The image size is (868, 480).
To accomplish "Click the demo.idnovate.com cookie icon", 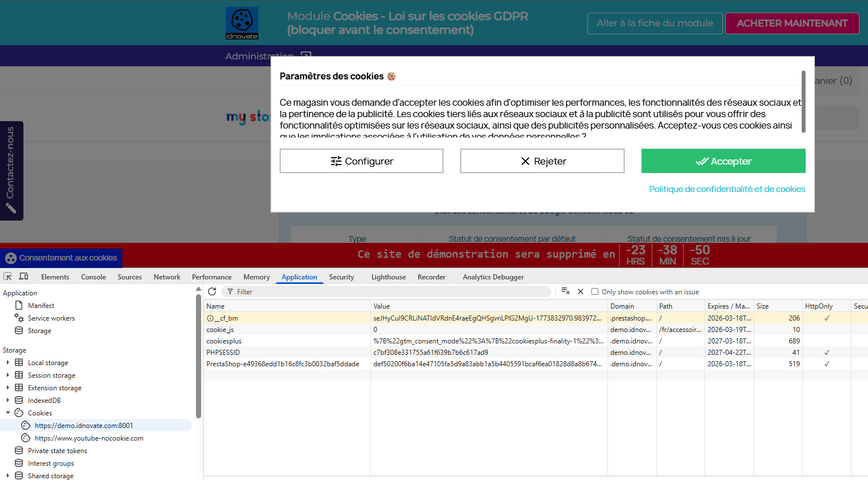I will pyautogui.click(x=26, y=425).
